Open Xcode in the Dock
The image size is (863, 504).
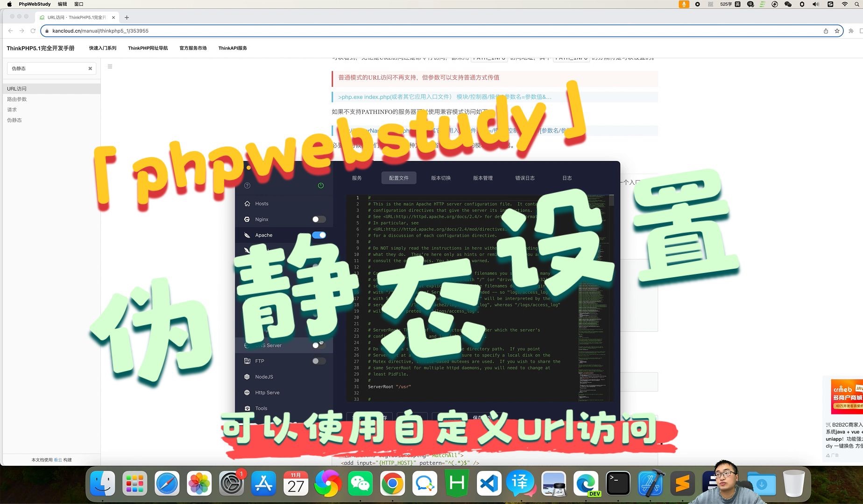(651, 483)
